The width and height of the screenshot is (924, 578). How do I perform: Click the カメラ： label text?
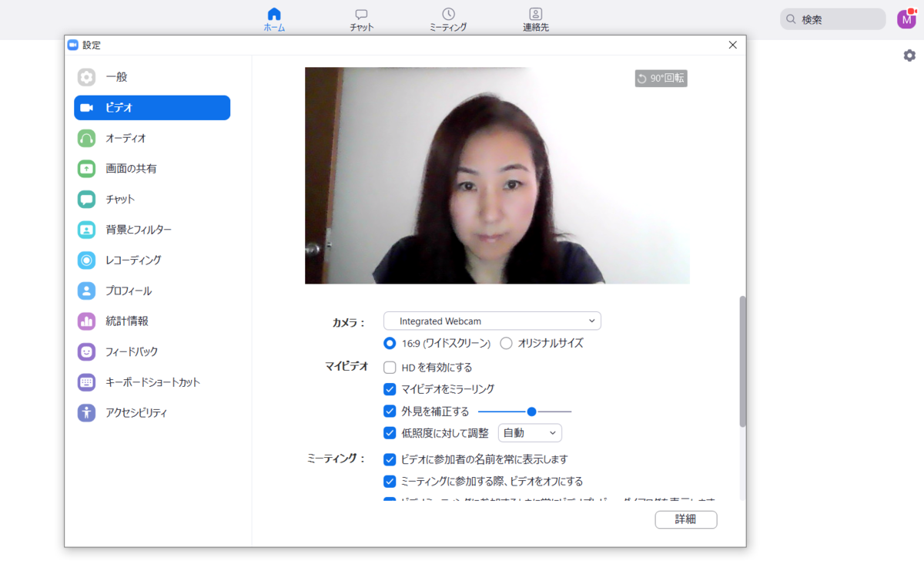348,322
